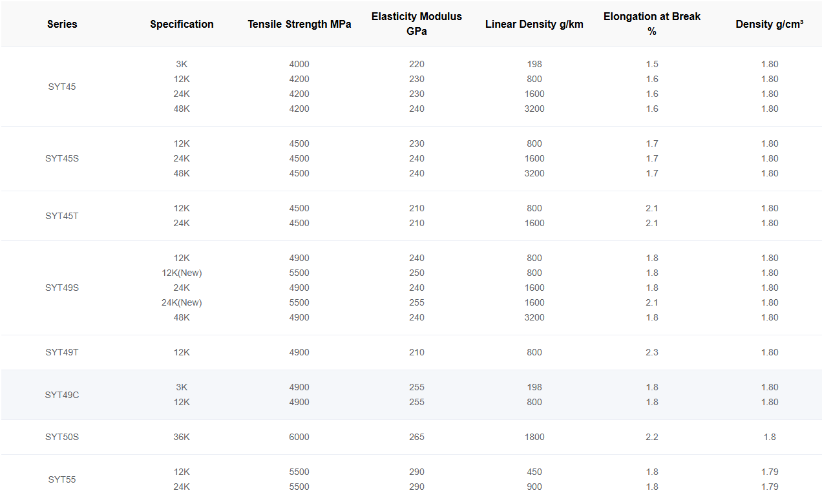Viewport: 822px width, 504px height.
Task: Select the SYT55 series cell
Action: point(62,479)
